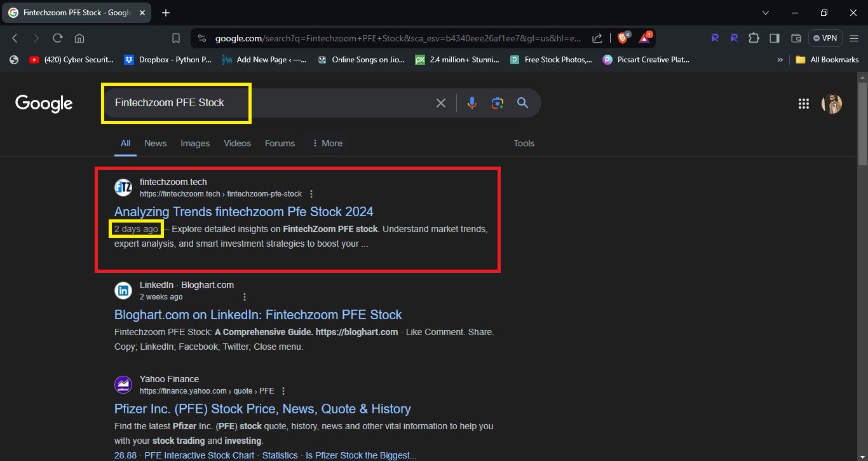This screenshot has width=868, height=461.
Task: Bookmark this page with the bookmark icon
Action: 176,38
